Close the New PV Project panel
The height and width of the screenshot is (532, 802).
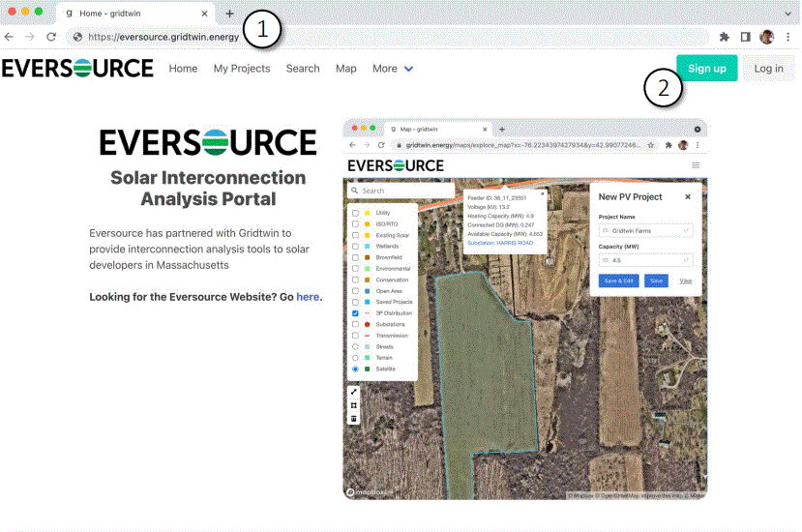tap(688, 197)
